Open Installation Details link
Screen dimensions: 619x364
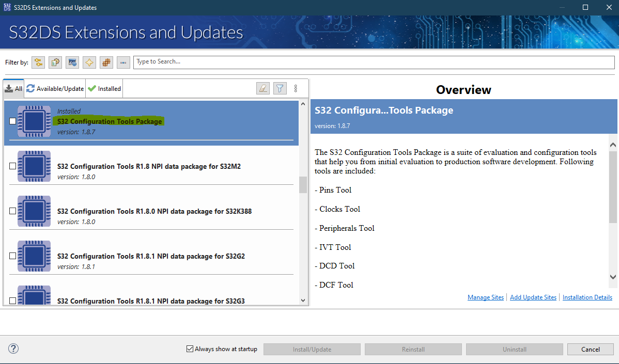[587, 297]
